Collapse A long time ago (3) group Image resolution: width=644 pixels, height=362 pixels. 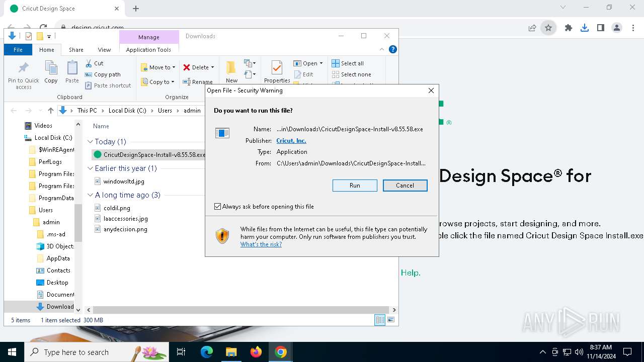(x=91, y=195)
